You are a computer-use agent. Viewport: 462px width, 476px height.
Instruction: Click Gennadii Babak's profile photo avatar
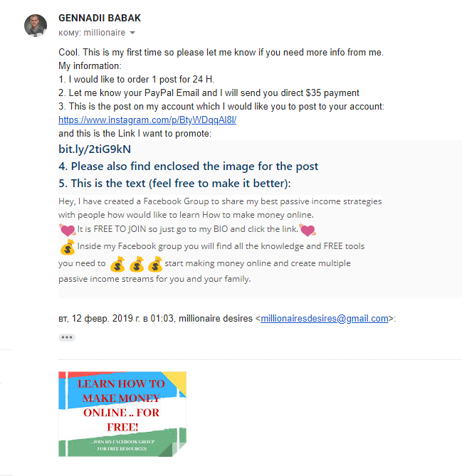point(36,26)
